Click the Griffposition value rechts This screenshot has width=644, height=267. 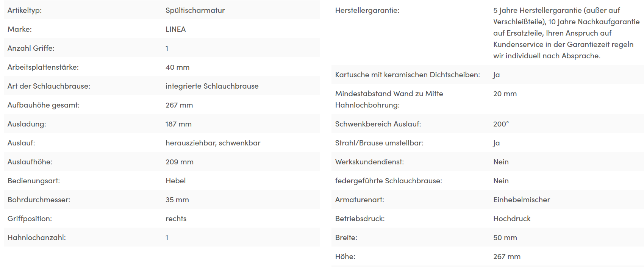tap(176, 219)
